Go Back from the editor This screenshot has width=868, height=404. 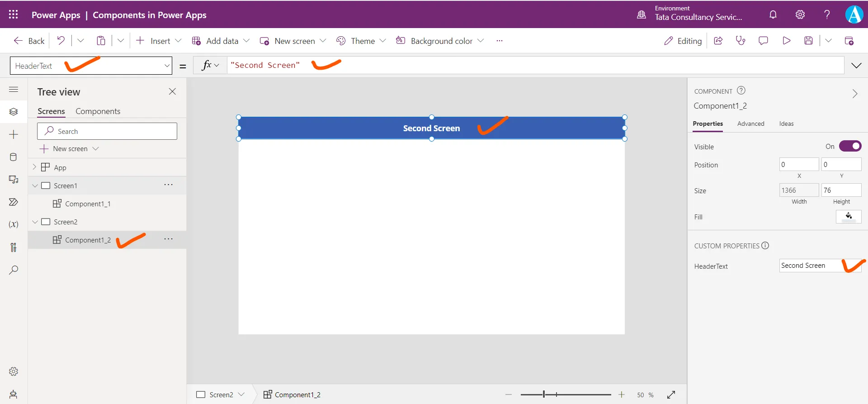(x=29, y=41)
